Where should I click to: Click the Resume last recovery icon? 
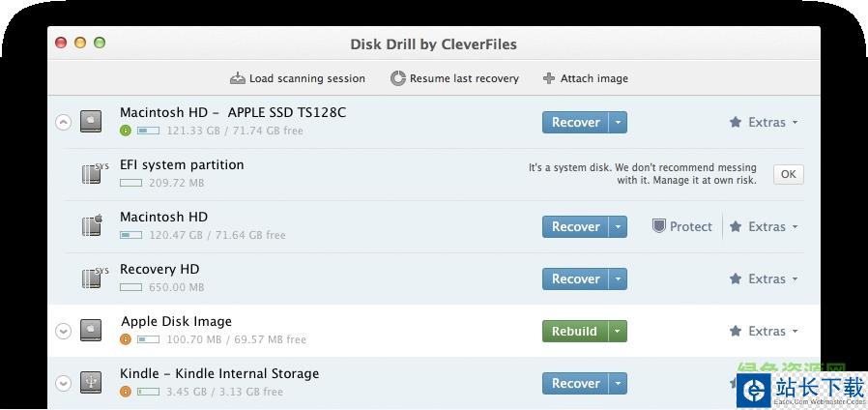(x=397, y=78)
